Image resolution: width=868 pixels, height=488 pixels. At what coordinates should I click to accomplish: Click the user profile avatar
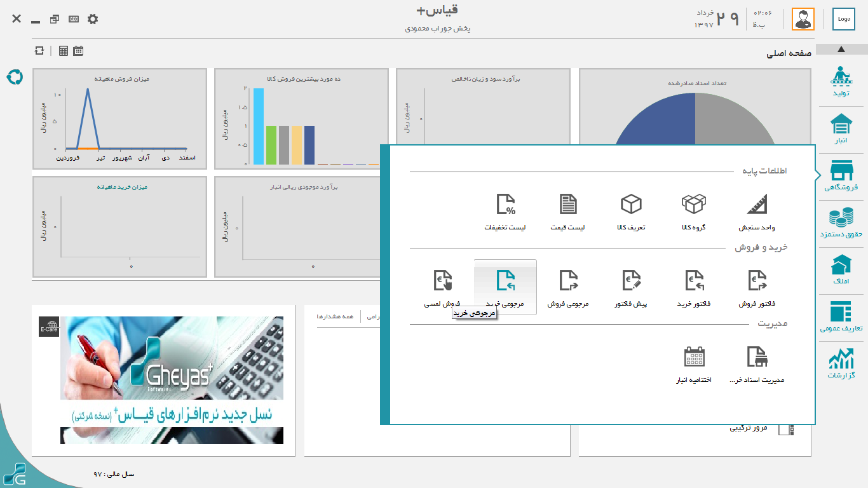coord(803,19)
